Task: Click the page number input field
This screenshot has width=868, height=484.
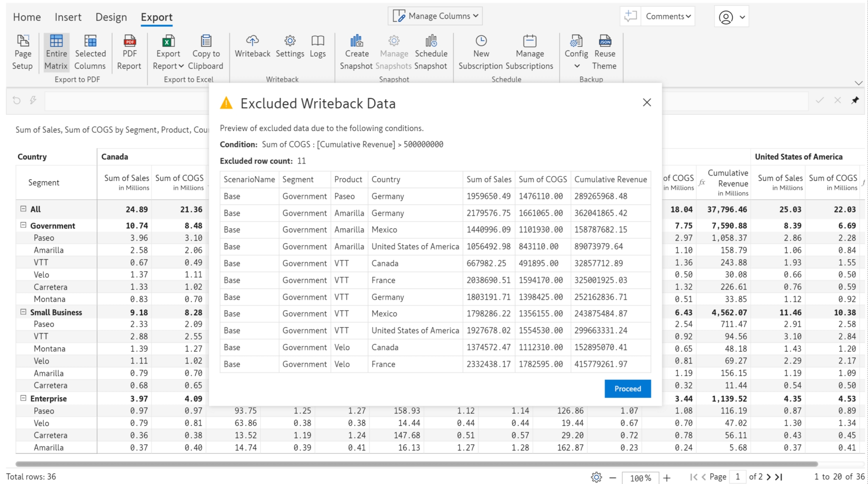Action: pyautogui.click(x=737, y=477)
